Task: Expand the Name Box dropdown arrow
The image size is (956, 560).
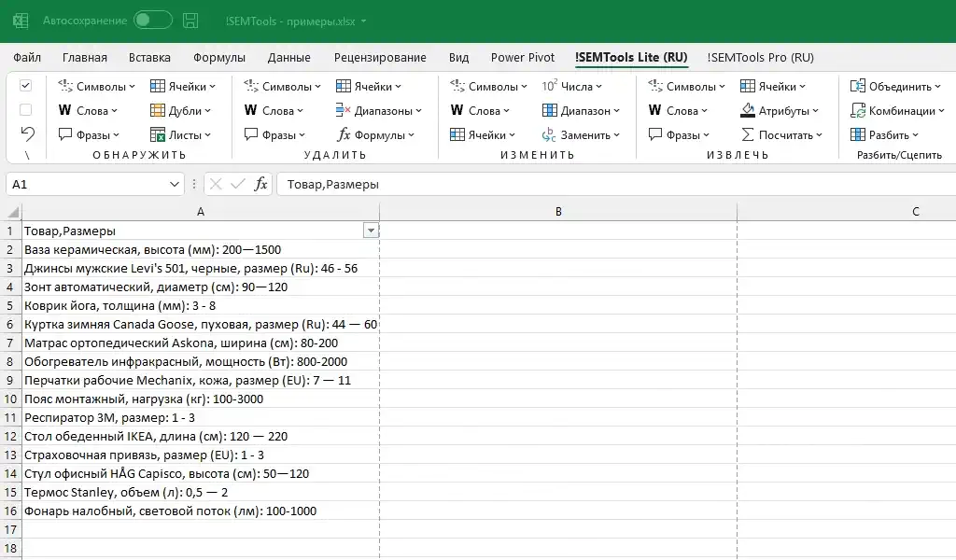Action: pos(175,184)
